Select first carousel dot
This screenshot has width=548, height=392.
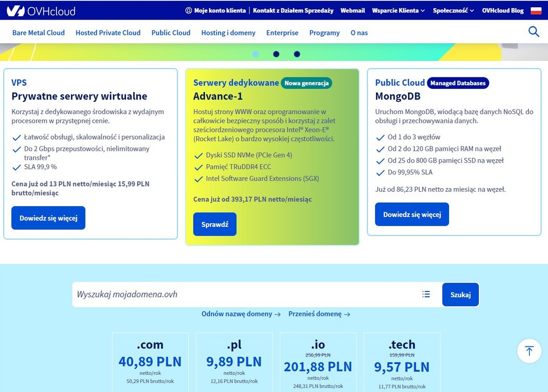[255, 54]
